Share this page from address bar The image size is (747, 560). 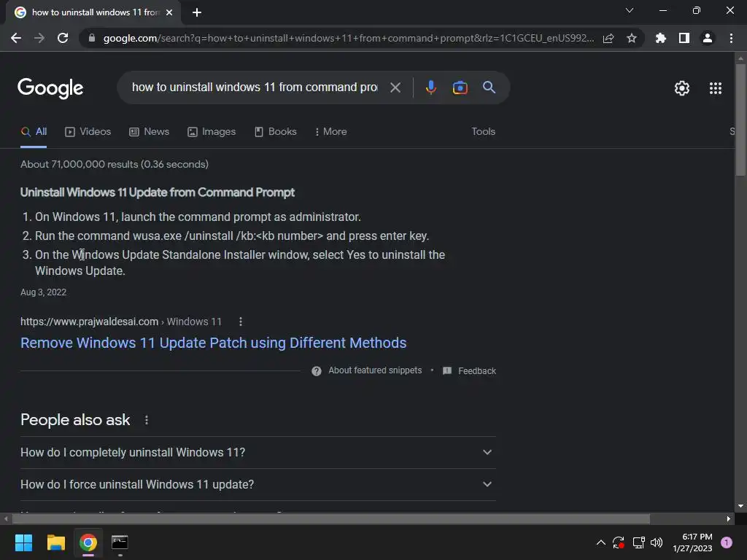click(608, 38)
